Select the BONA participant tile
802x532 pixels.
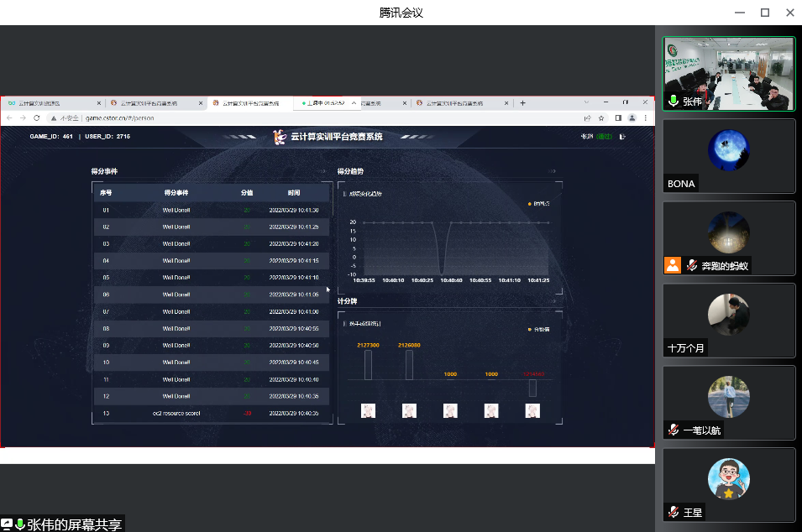tap(729, 156)
